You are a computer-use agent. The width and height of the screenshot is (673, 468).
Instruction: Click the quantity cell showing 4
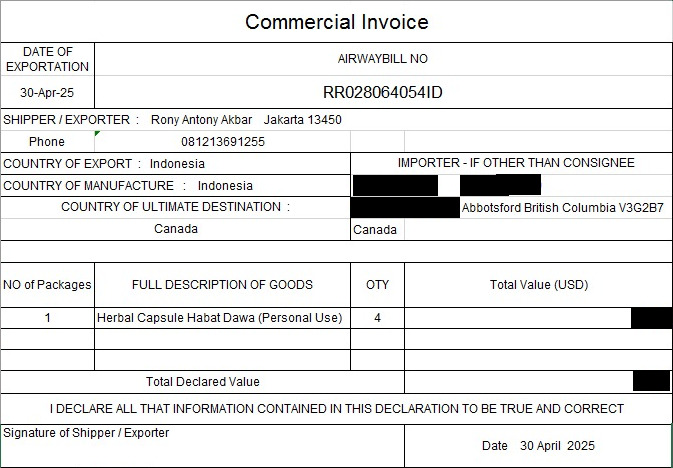[x=377, y=318]
